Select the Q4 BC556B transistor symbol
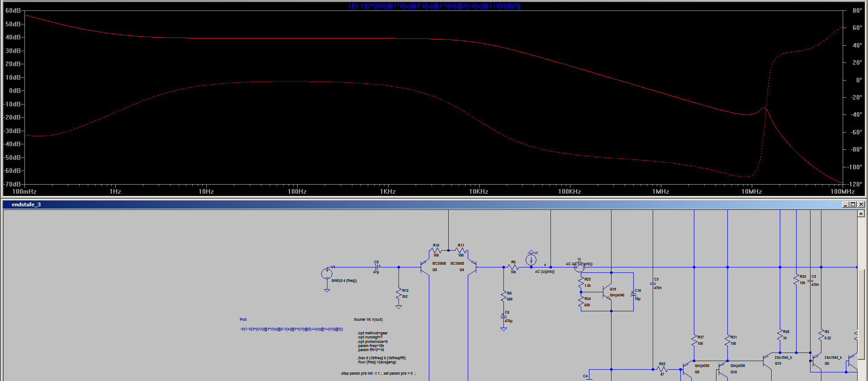 [x=472, y=267]
